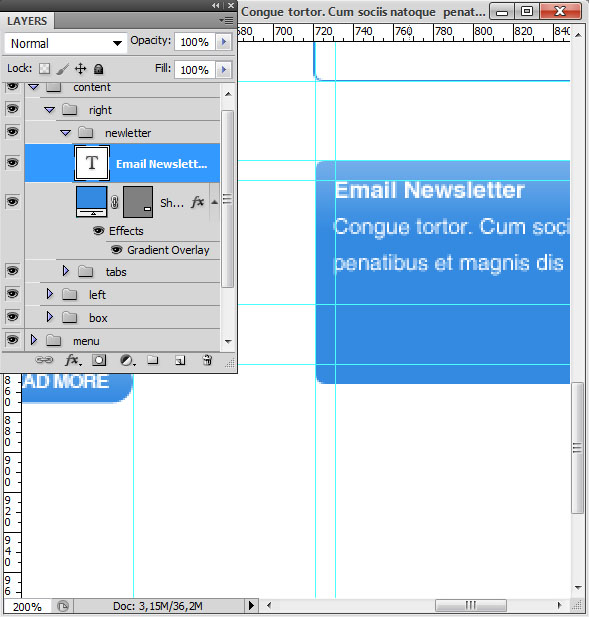Toggle Effects visibility eye
This screenshot has height=617, width=589.
98,230
